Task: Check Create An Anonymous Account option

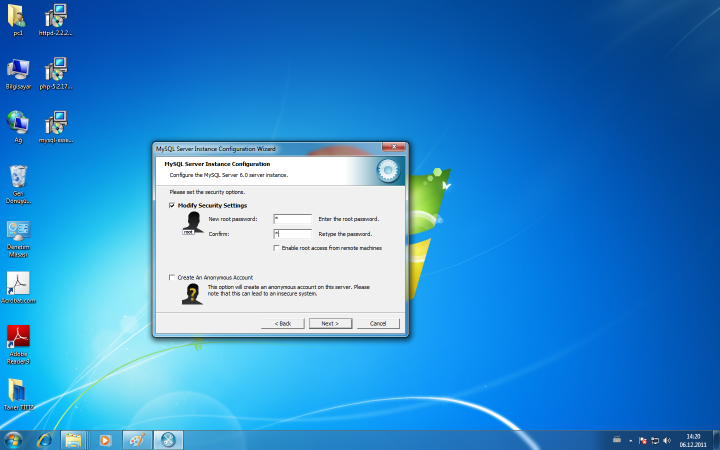Action: click(172, 277)
